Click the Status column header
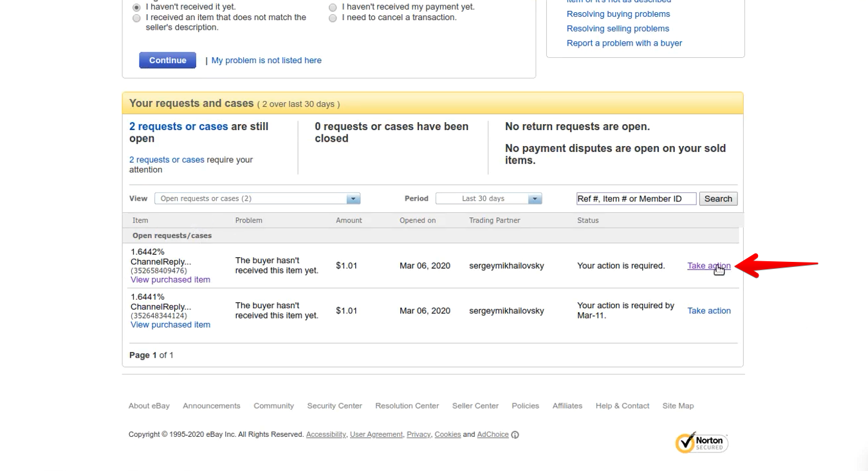Viewport: 868px width, 471px height. (x=588, y=221)
